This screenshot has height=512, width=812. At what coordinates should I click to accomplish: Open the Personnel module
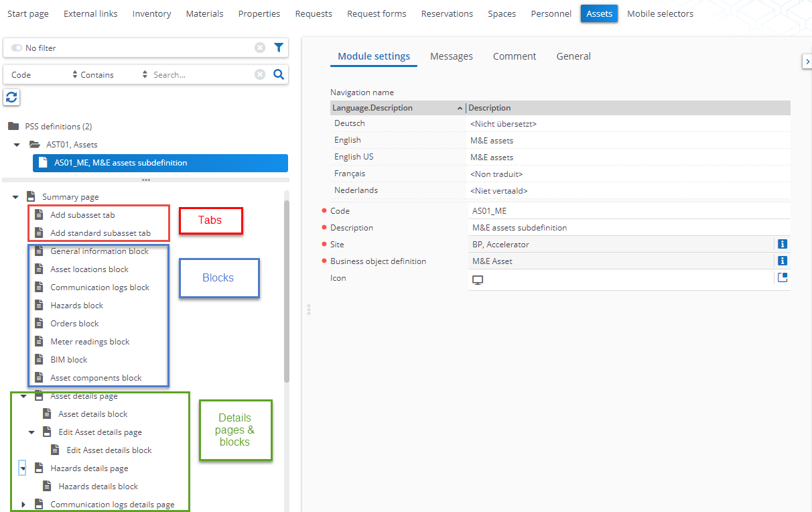(x=551, y=13)
